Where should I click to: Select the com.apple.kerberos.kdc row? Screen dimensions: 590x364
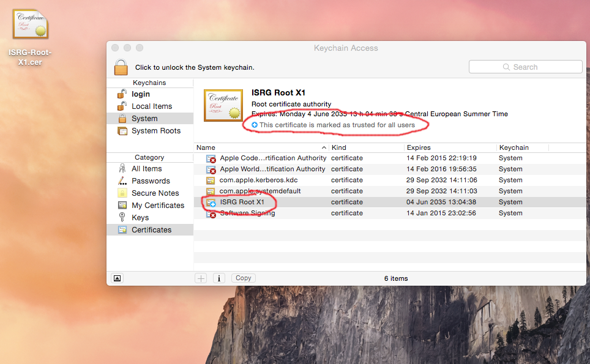tap(390, 180)
